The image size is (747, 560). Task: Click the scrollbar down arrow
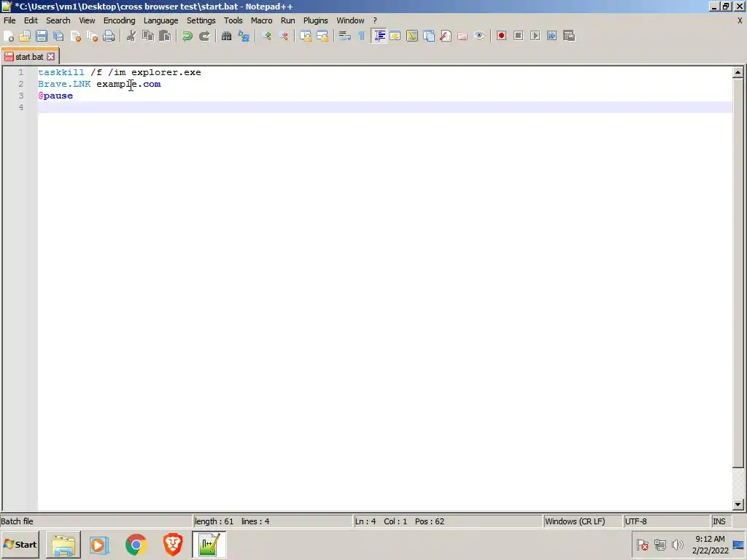coord(738,505)
